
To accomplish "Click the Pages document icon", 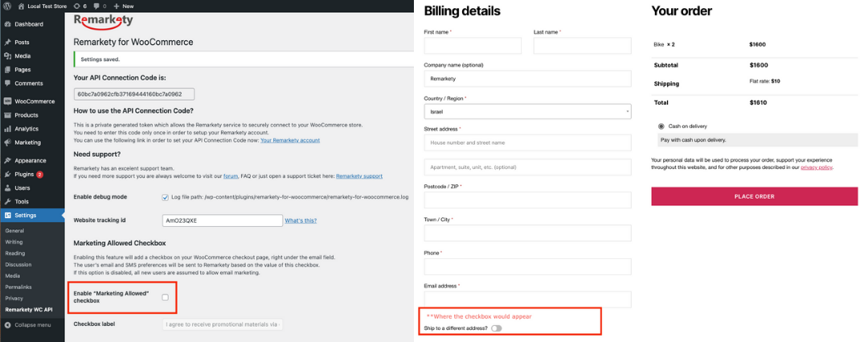I will (7, 70).
